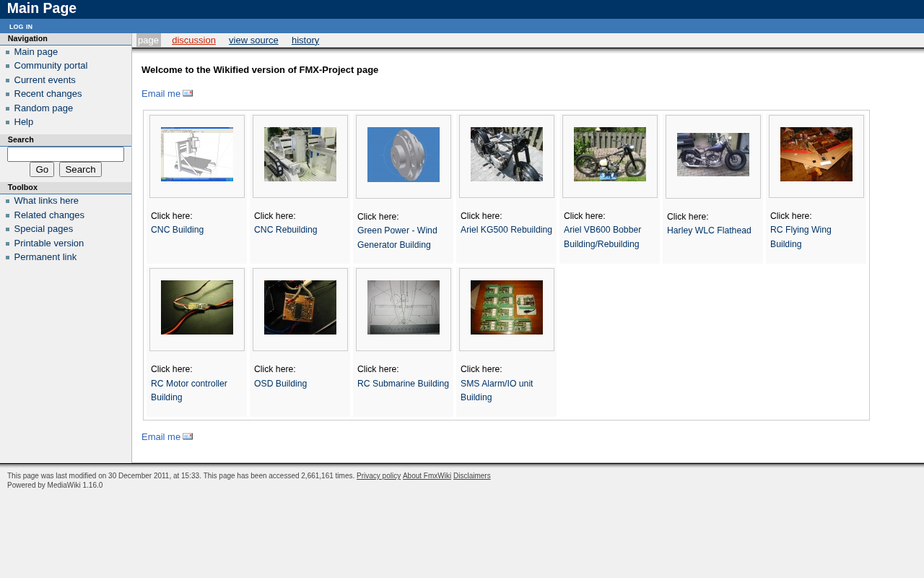Click the Log in link
The width and height of the screenshot is (924, 578).
pyautogui.click(x=21, y=27)
